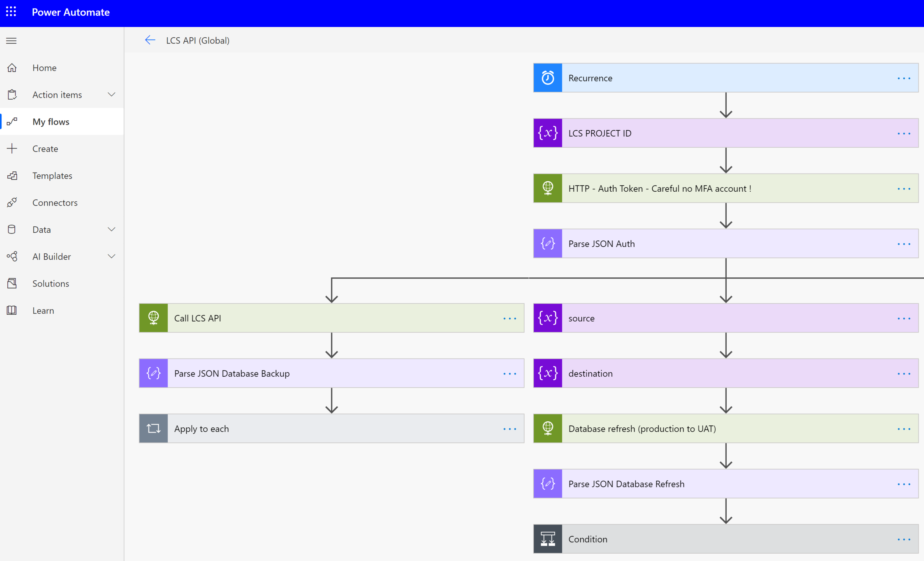The width and height of the screenshot is (924, 561).
Task: Open the Microsoft app launcher waffle menu
Action: pos(11,12)
